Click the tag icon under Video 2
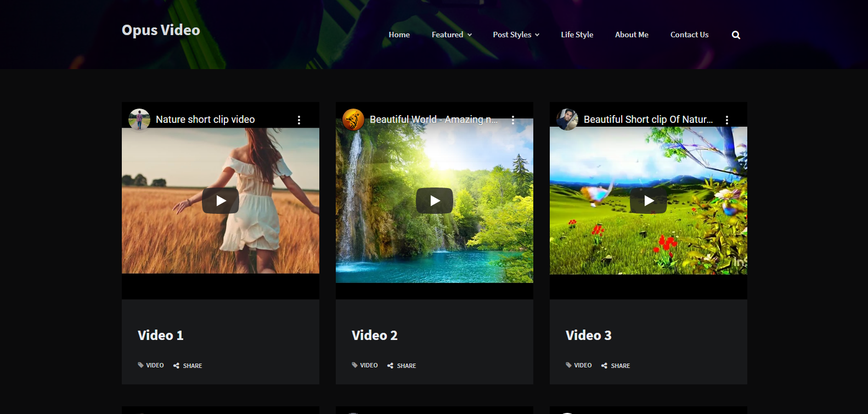 click(x=354, y=365)
